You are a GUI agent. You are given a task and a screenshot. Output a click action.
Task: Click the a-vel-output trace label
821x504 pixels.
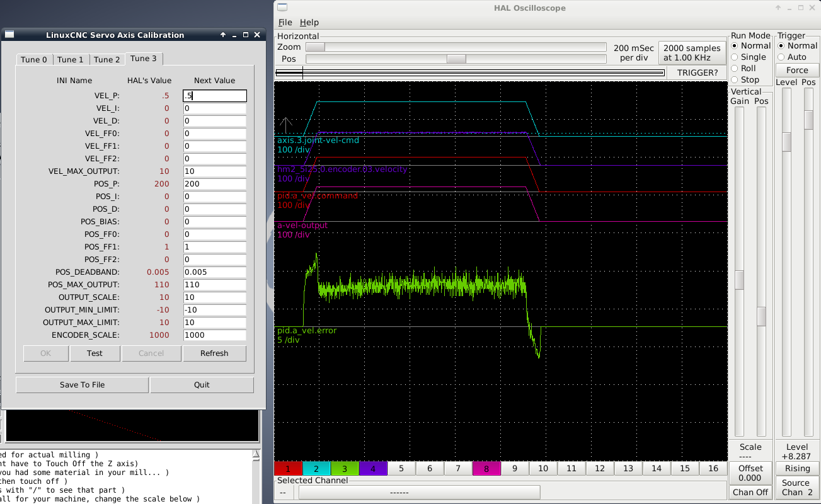tap(302, 226)
